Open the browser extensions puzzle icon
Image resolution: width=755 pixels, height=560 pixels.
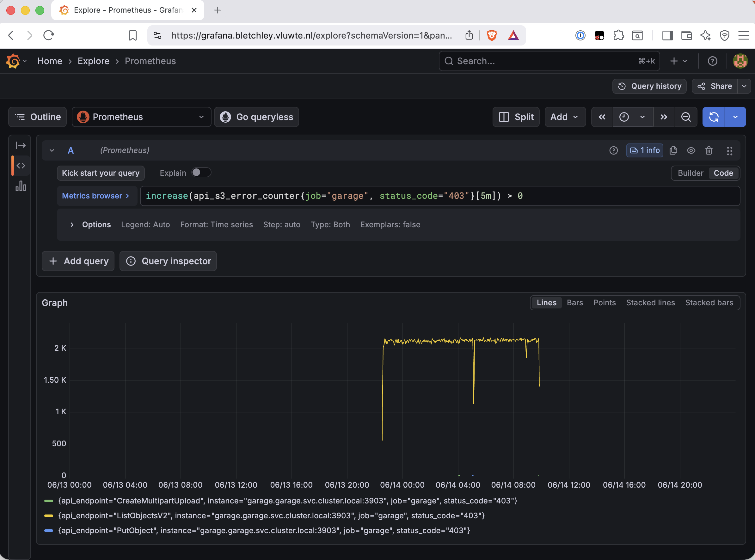(618, 35)
